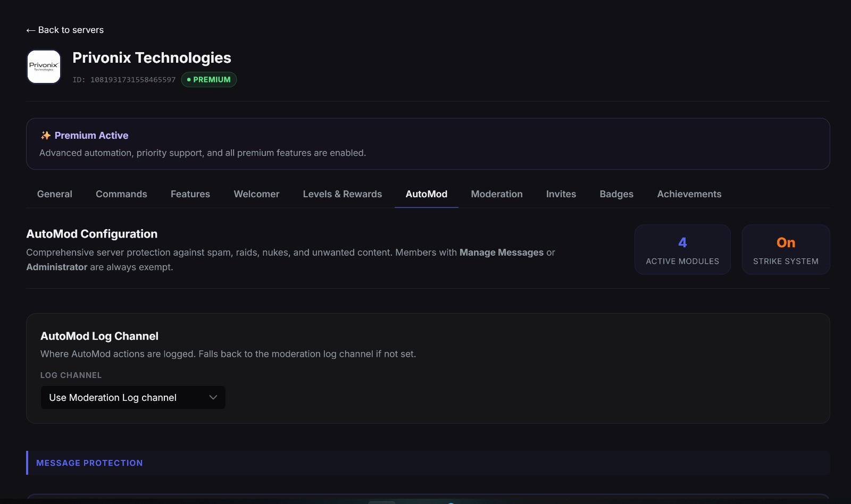Open the Welcomer tab
Image resolution: width=851 pixels, height=504 pixels.
click(x=256, y=194)
